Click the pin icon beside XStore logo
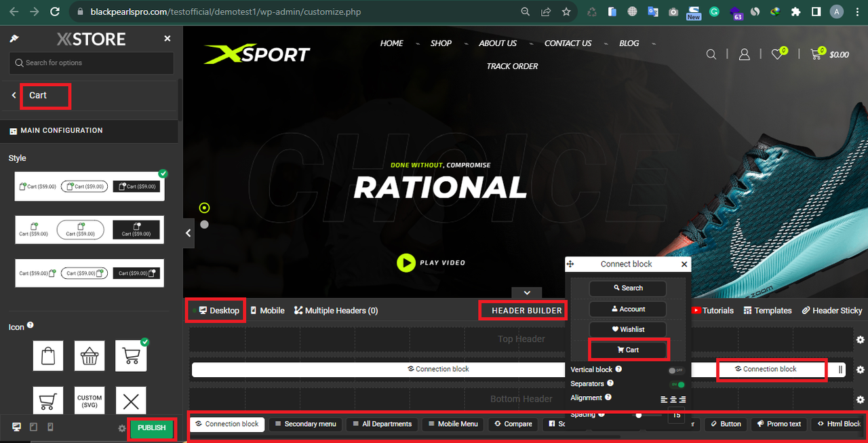This screenshot has height=443, width=868. coord(14,39)
